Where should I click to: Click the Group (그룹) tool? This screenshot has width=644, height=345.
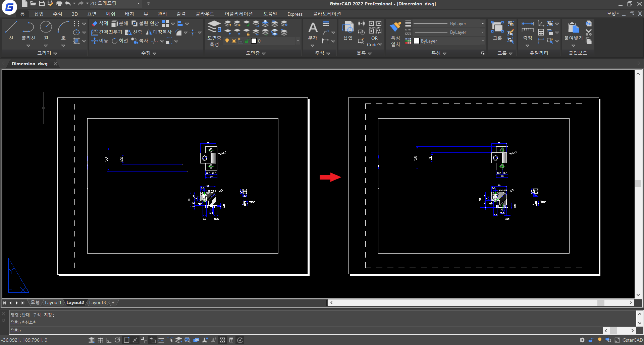pyautogui.click(x=497, y=30)
